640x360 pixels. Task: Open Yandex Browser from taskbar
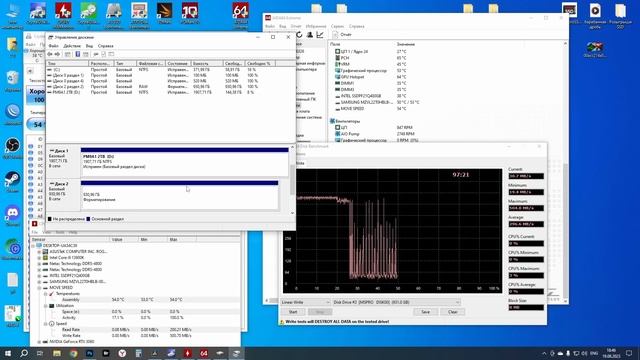click(x=122, y=353)
